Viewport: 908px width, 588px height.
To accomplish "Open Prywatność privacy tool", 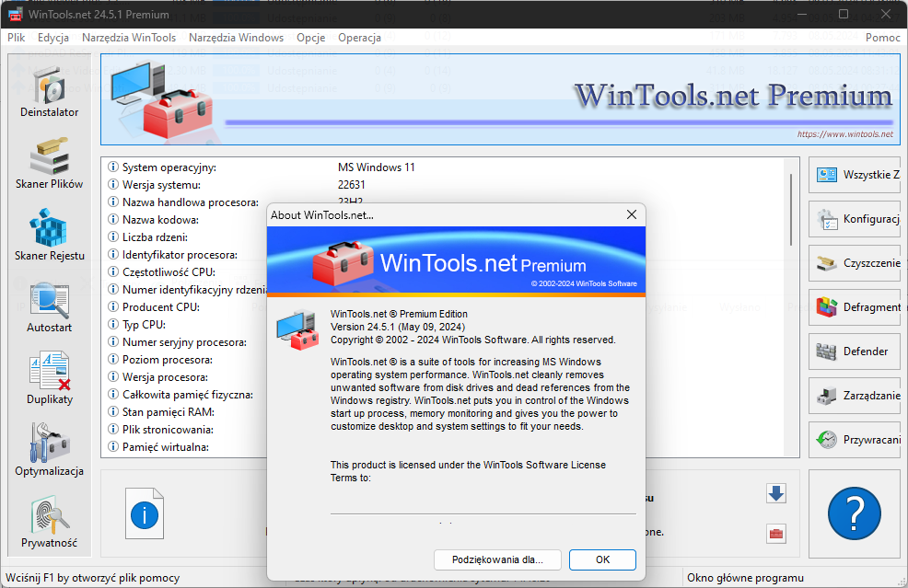I will coord(49,523).
